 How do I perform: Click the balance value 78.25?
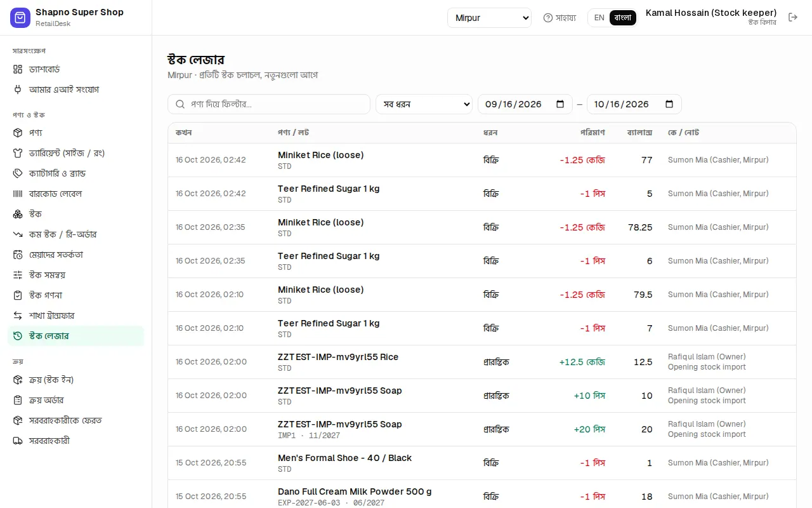[x=640, y=227]
